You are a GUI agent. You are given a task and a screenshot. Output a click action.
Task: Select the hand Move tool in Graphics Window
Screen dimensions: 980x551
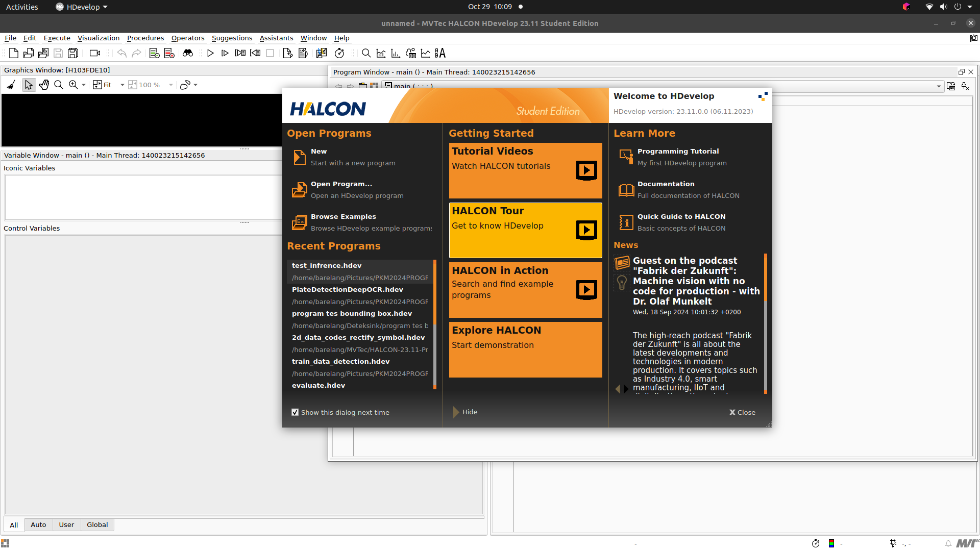point(44,85)
